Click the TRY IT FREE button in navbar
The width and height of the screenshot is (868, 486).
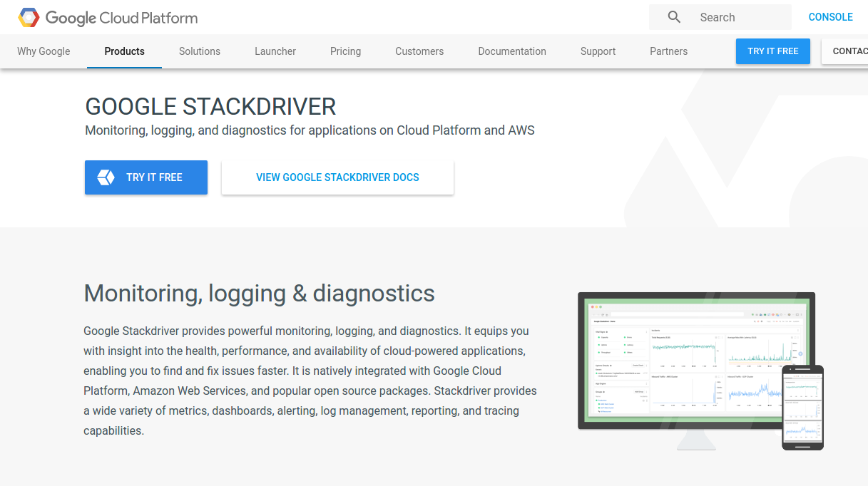point(773,51)
